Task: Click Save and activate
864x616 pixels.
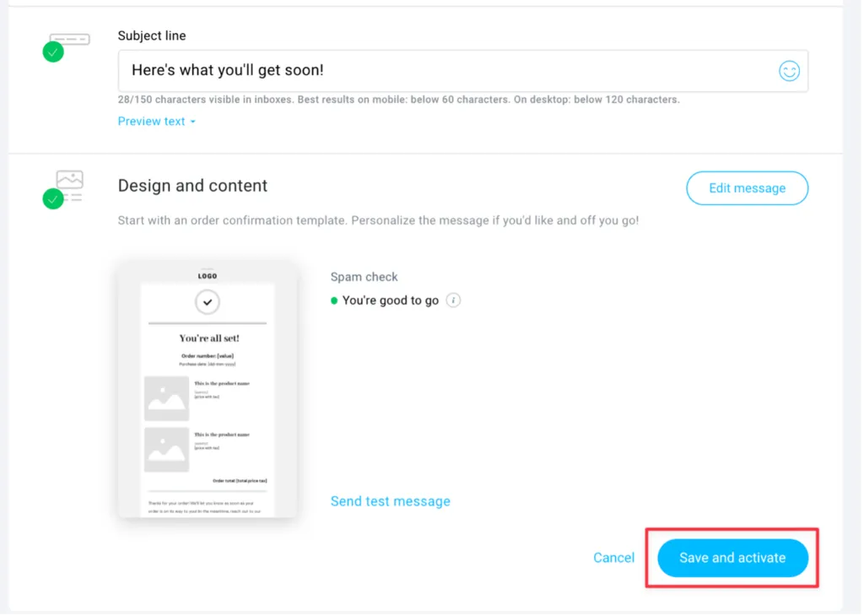Action: pos(734,559)
